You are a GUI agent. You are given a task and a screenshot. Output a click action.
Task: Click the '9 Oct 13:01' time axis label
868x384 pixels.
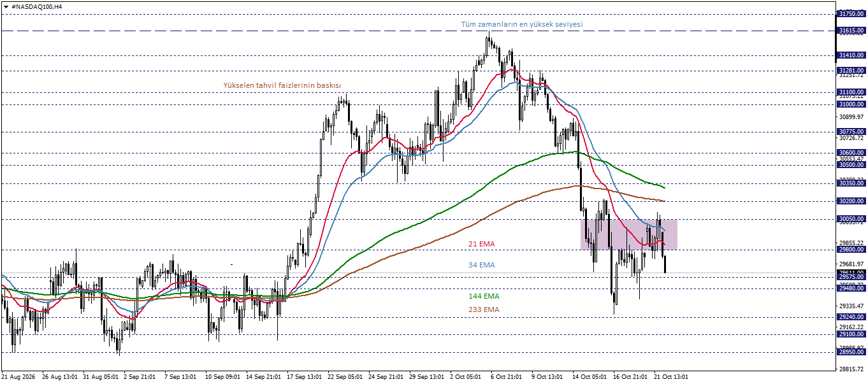pos(548,377)
